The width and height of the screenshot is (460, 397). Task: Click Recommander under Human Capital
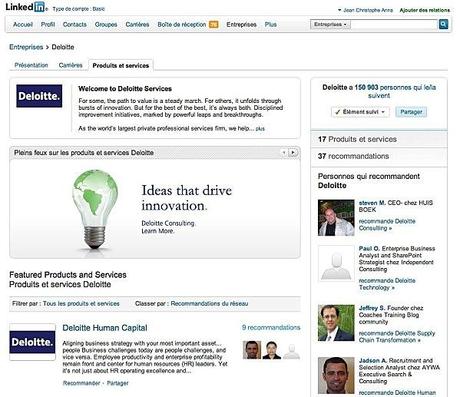click(81, 383)
